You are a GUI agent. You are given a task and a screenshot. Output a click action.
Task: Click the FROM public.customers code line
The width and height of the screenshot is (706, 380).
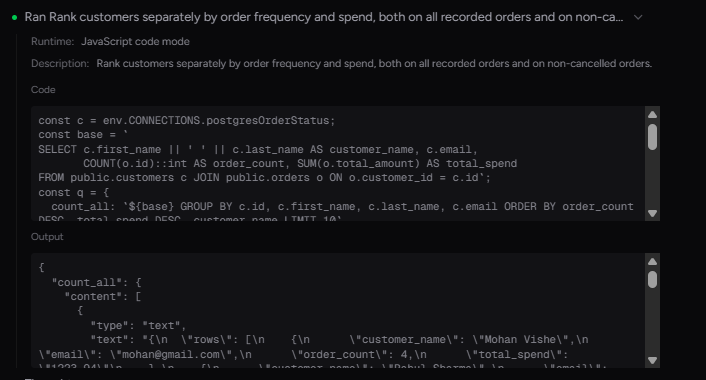[264, 177]
